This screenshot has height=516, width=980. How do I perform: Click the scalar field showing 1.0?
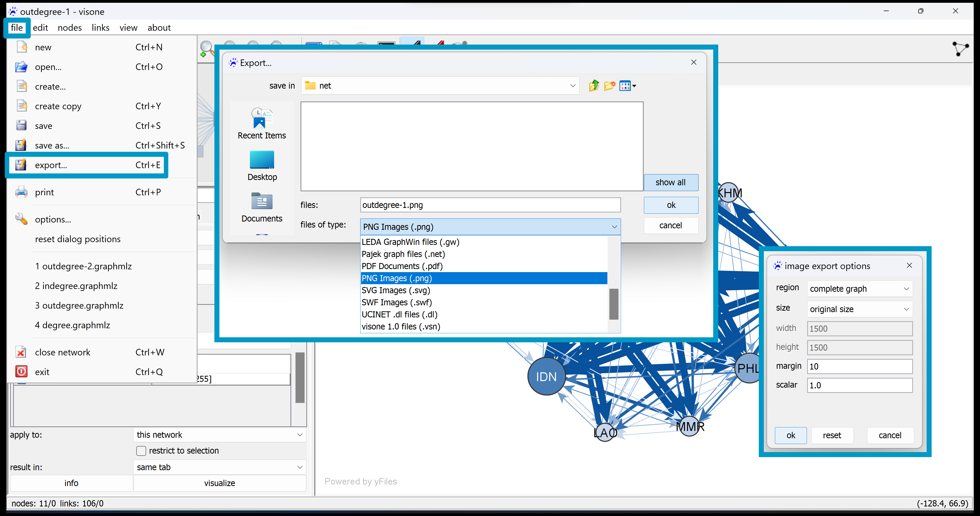click(860, 385)
